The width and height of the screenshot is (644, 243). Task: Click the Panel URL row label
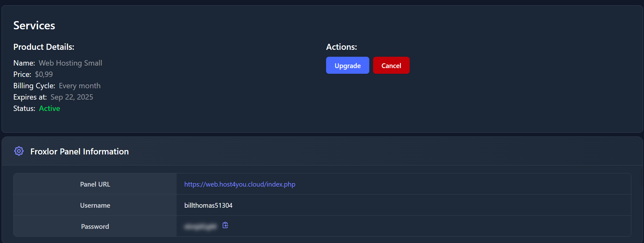pos(95,184)
